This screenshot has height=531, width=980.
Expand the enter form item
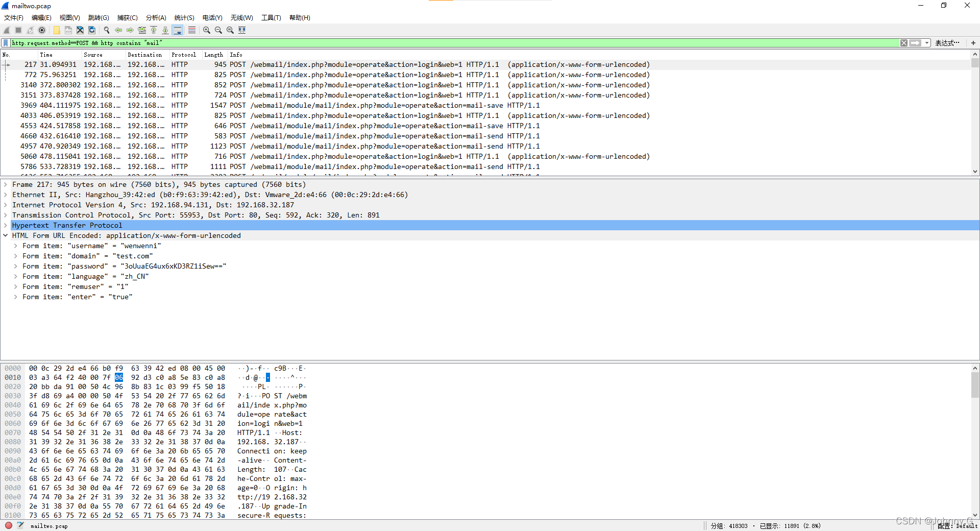[x=16, y=297]
